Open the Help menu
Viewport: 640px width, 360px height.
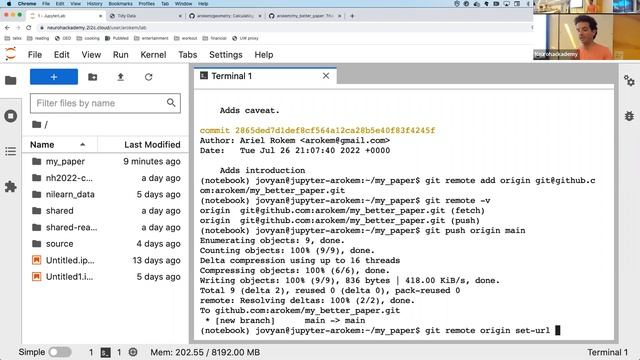click(x=264, y=55)
